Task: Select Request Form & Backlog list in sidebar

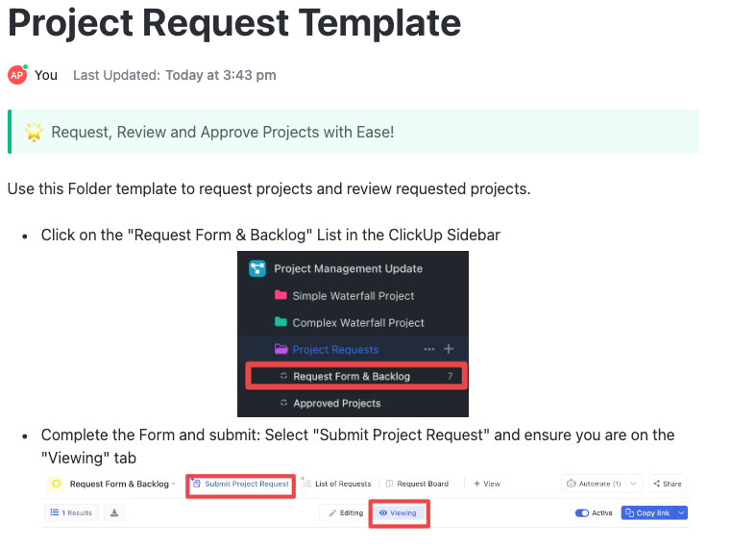Action: click(x=352, y=376)
